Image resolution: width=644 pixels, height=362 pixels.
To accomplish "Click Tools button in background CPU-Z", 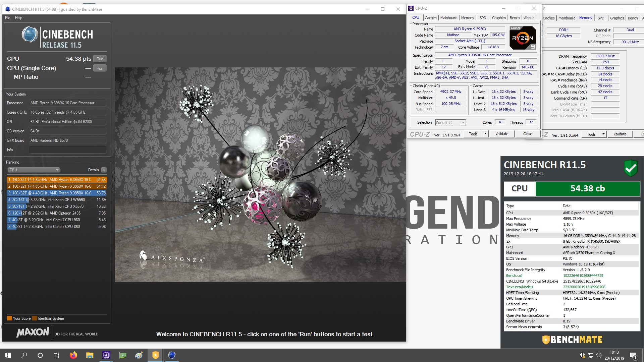I will click(x=591, y=134).
